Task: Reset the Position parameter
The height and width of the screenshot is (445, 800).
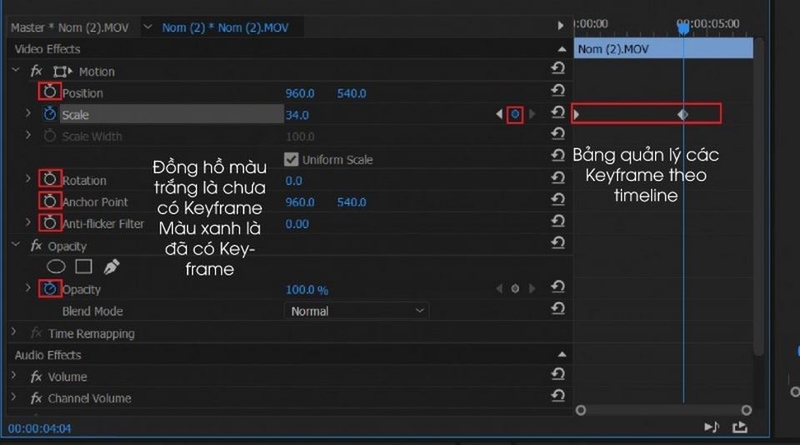Action: (x=558, y=91)
